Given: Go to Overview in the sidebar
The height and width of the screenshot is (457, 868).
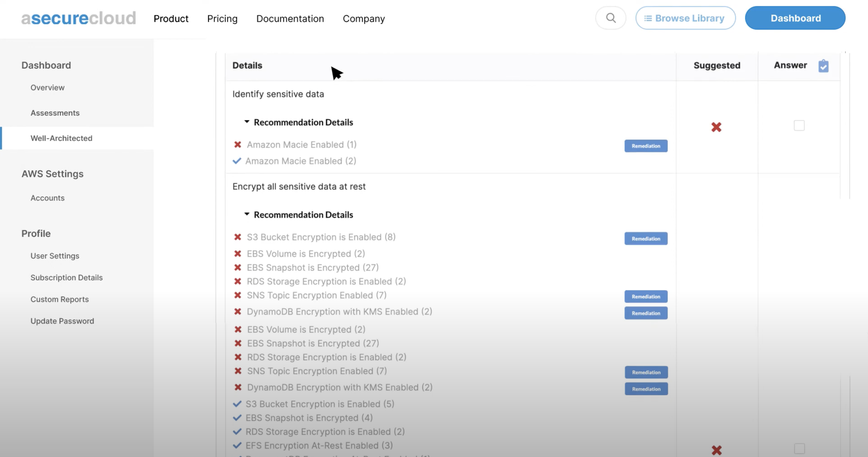Looking at the screenshot, I should click(x=47, y=87).
